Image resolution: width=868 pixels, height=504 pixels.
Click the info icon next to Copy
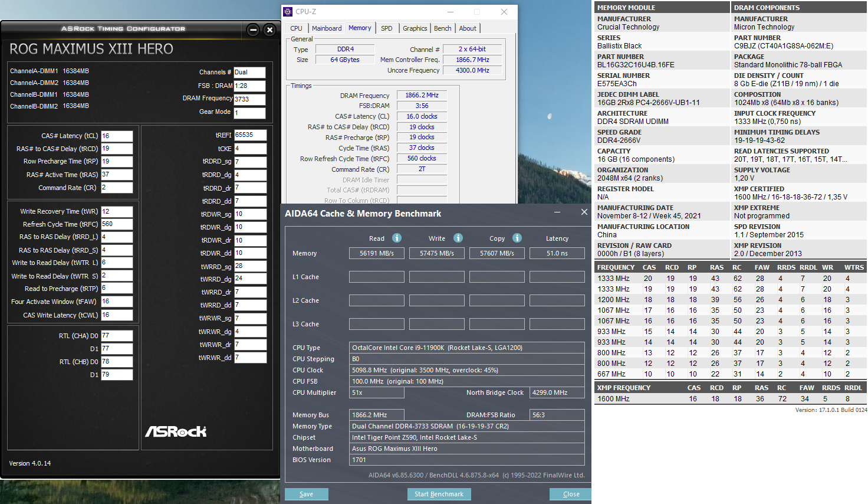tap(517, 238)
